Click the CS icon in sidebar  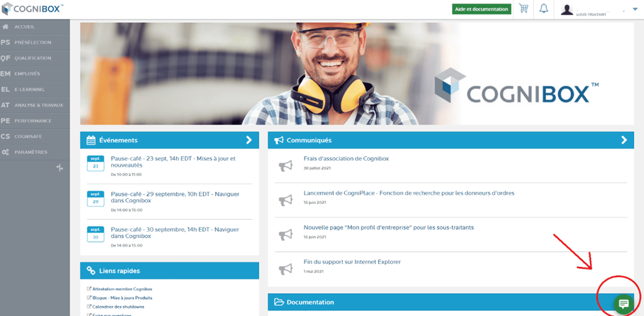coord(5,137)
